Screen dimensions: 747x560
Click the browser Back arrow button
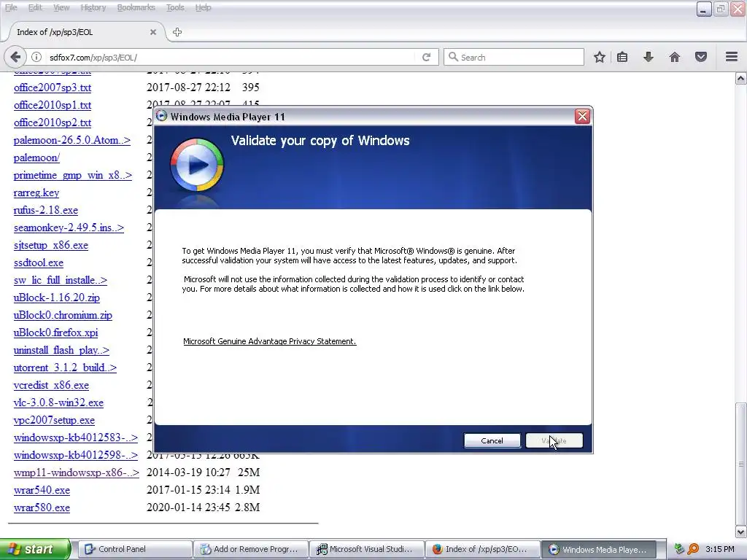click(x=15, y=57)
